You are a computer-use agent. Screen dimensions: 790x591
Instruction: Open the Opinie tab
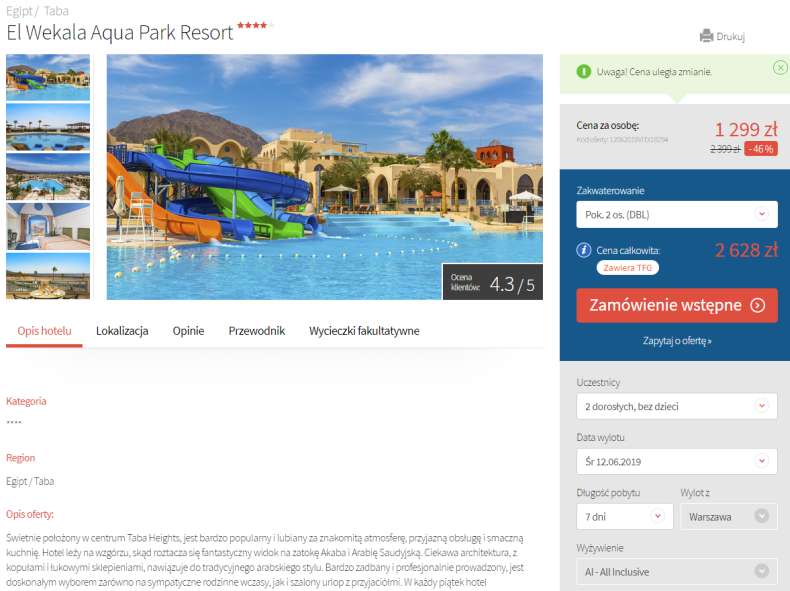click(188, 331)
